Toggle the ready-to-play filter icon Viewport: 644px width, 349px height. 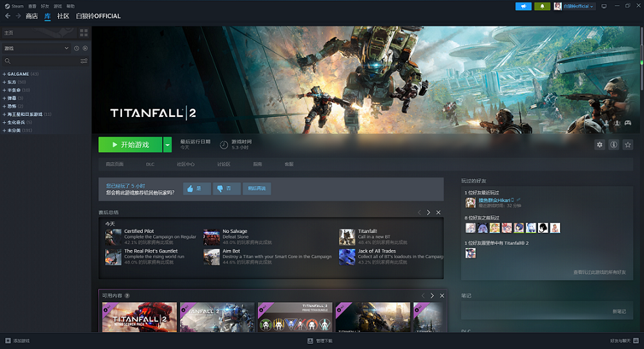(x=85, y=48)
